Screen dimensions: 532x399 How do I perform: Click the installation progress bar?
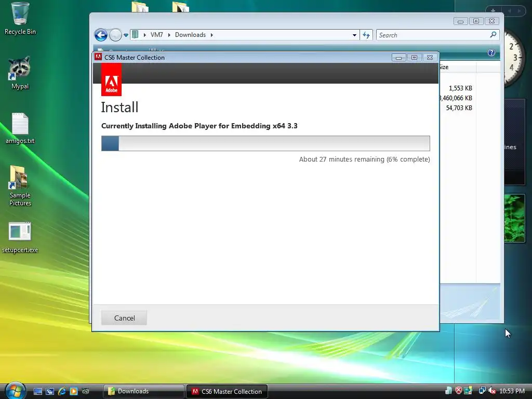tap(265, 143)
